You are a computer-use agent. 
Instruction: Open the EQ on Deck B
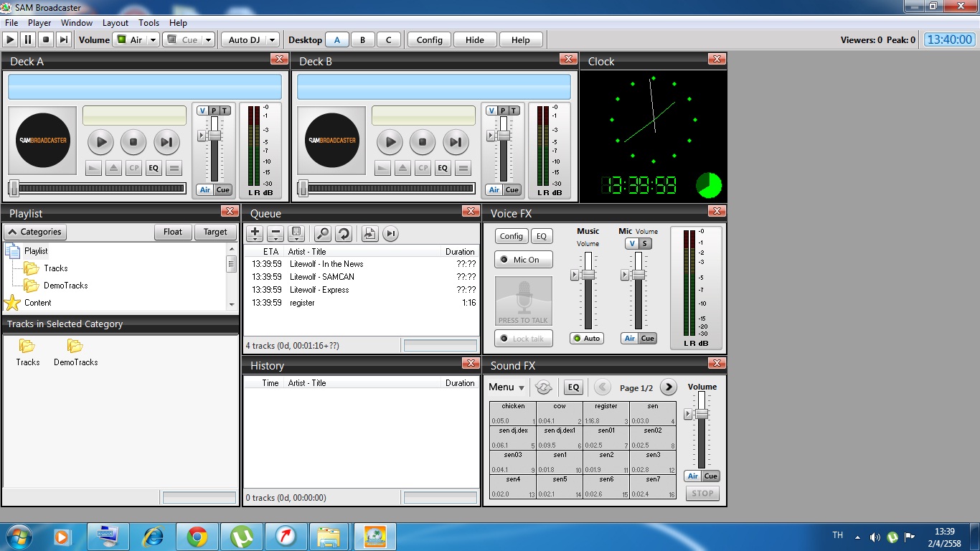(443, 169)
